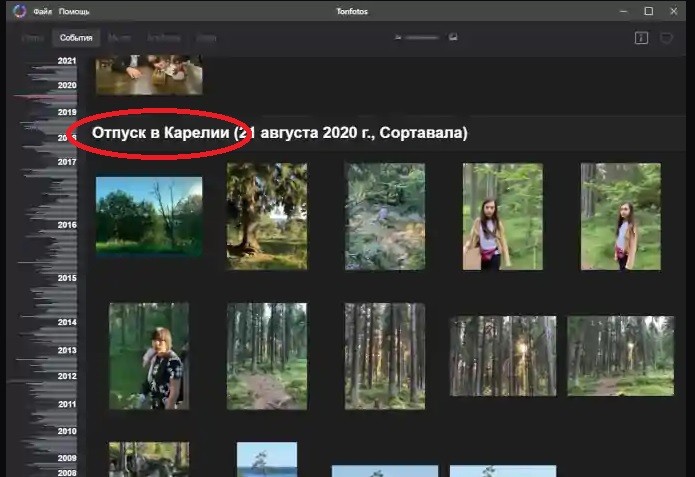Open the blue sky tree landscape photo

pyautogui.click(x=149, y=216)
